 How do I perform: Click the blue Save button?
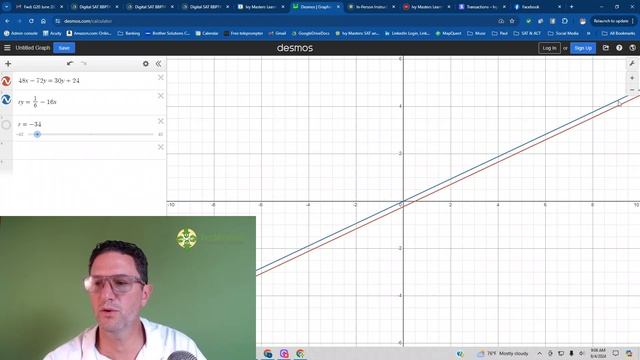[x=64, y=48]
